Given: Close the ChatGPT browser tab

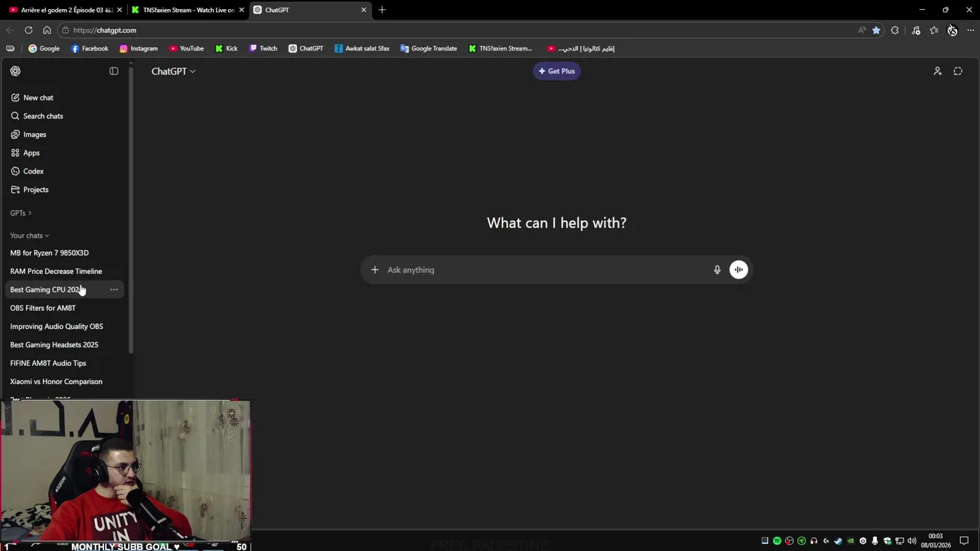Looking at the screenshot, I should coord(364,10).
